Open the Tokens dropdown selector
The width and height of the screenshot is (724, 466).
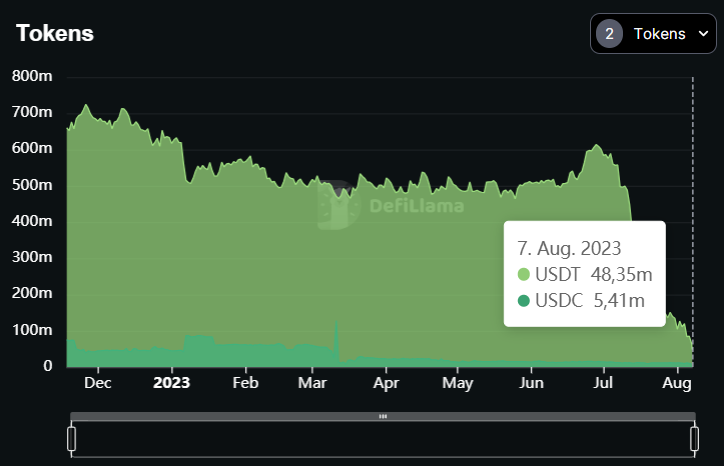[653, 34]
